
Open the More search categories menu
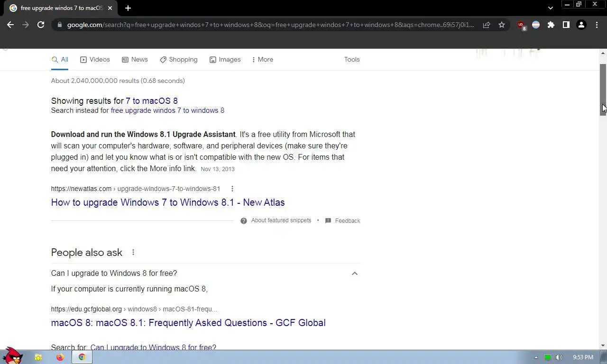coord(262,60)
